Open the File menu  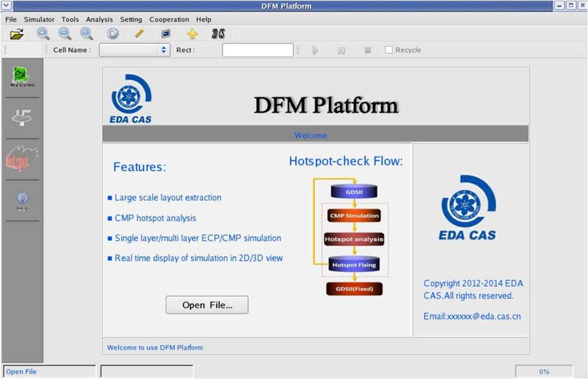[x=11, y=19]
